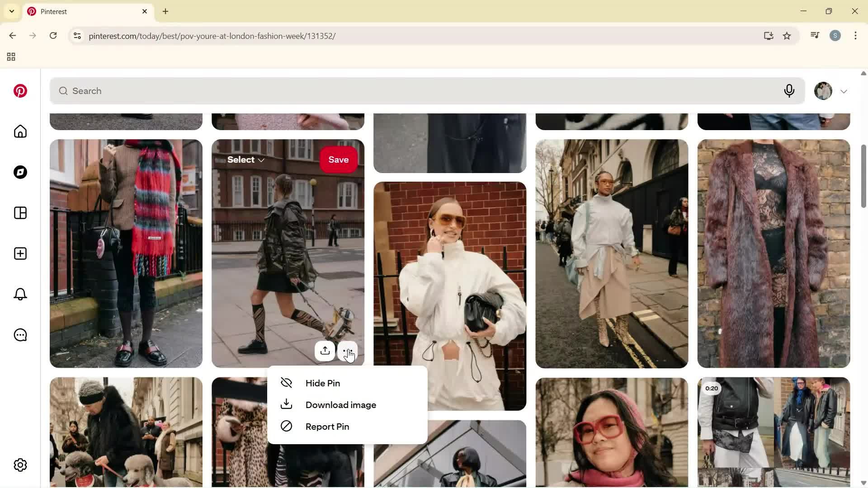Expand the account menu chevron beside the avatar
This screenshot has width=868, height=488.
pyautogui.click(x=844, y=91)
